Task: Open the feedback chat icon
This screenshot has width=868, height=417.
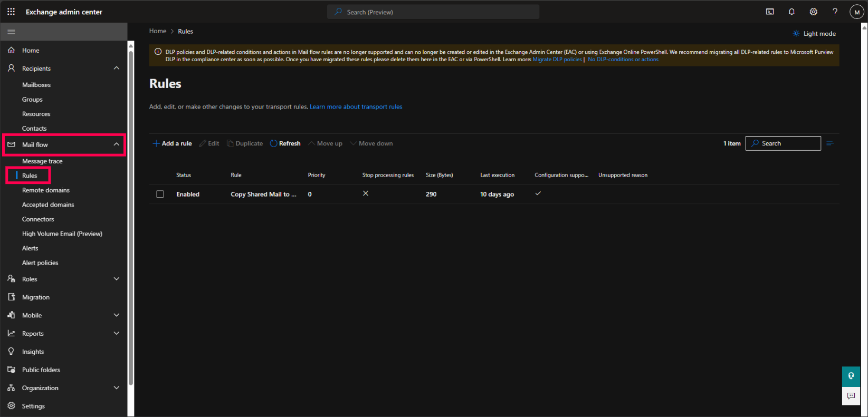Action: 851,396
